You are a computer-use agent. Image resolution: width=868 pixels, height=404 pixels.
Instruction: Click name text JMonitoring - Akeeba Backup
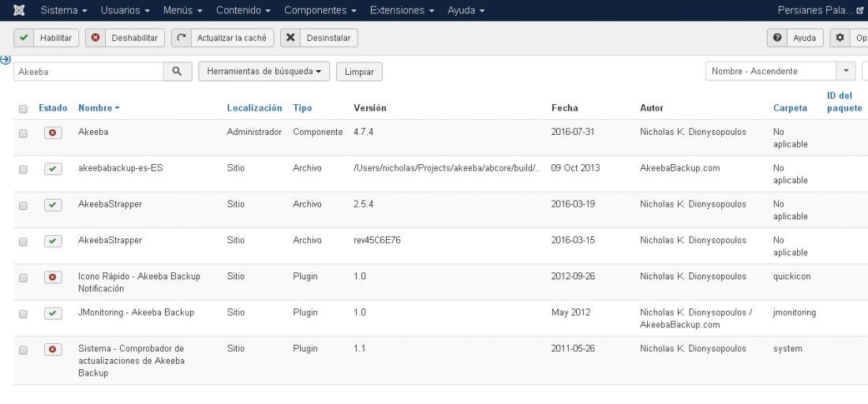coord(137,312)
